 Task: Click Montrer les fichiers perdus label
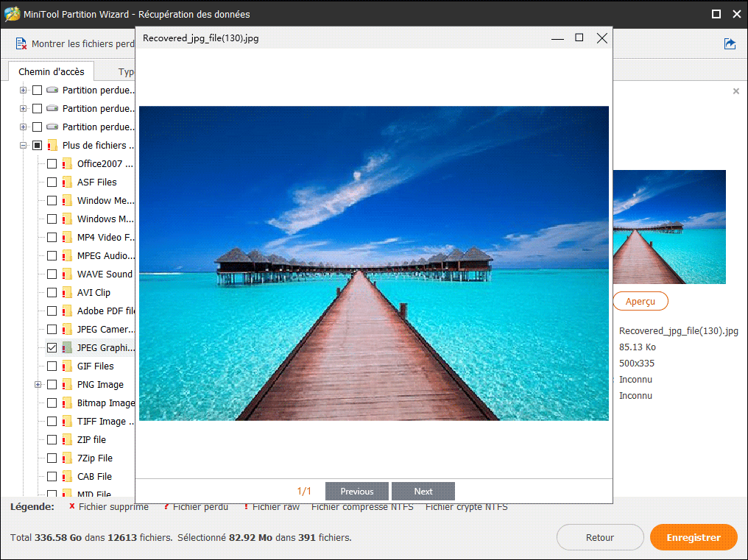point(83,44)
